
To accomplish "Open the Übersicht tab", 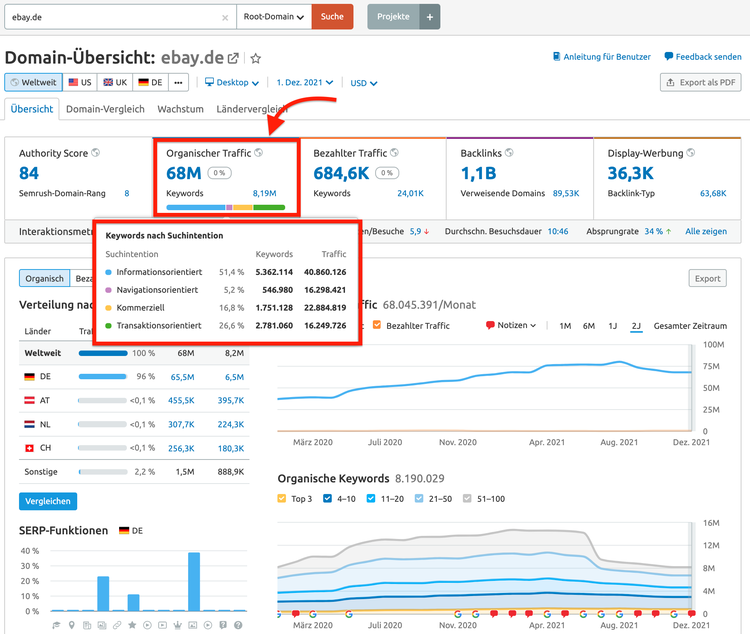I will (x=32, y=109).
